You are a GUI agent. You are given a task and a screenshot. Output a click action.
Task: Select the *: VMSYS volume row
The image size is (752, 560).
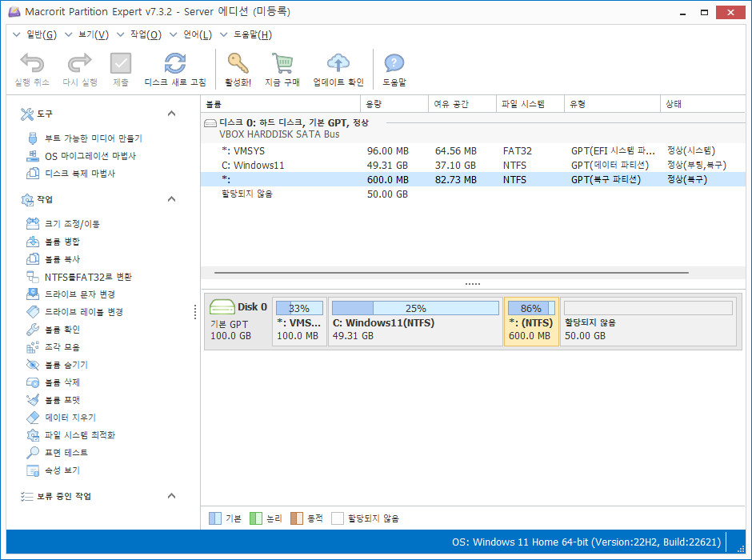pyautogui.click(x=473, y=151)
